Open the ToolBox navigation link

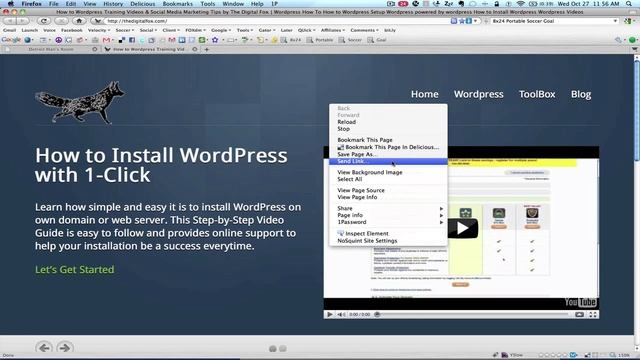[537, 94]
